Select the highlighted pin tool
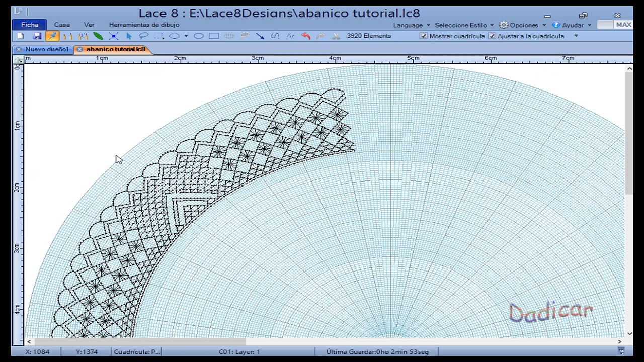 click(x=52, y=36)
